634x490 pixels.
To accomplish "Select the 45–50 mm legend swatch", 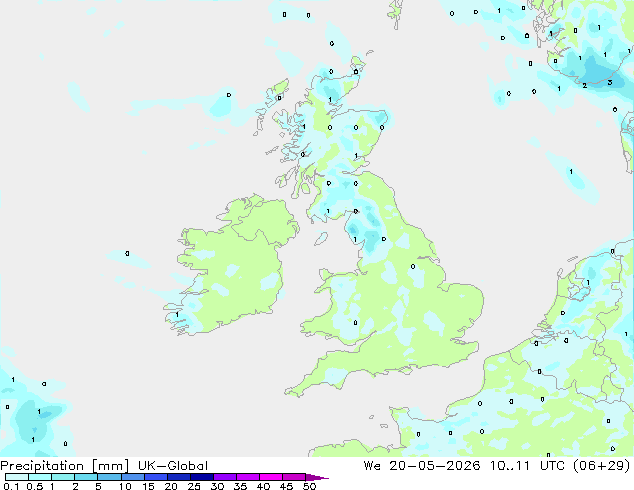I will click(x=294, y=477).
